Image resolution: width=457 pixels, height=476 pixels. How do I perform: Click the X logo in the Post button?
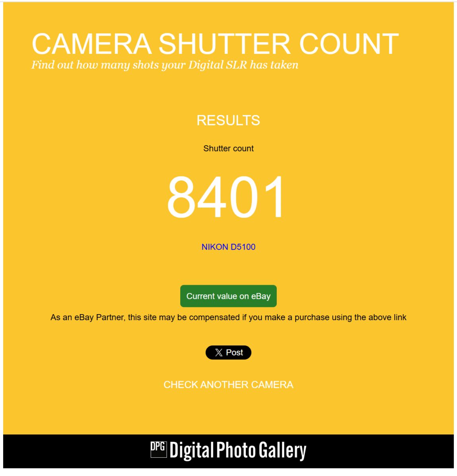219,353
